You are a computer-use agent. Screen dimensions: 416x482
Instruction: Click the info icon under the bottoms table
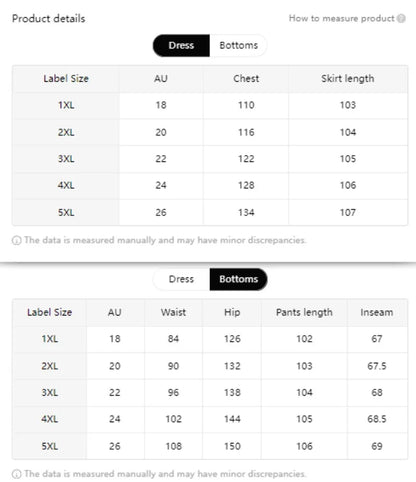coord(16,474)
